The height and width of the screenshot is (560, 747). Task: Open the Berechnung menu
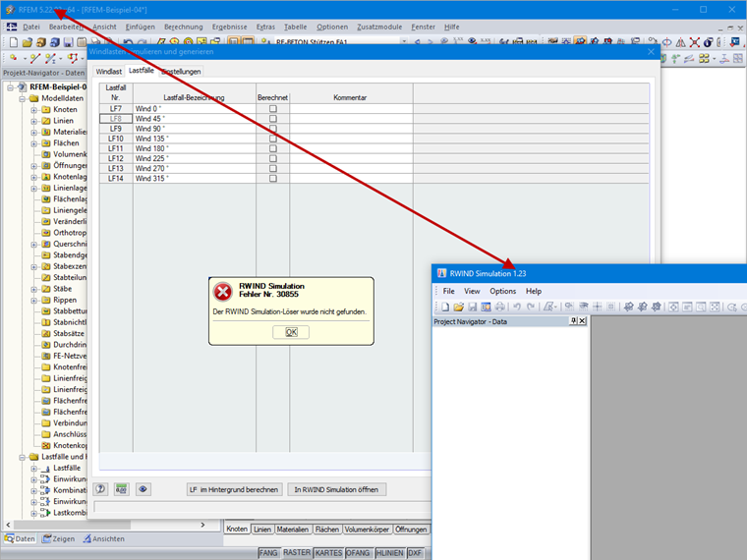(184, 27)
